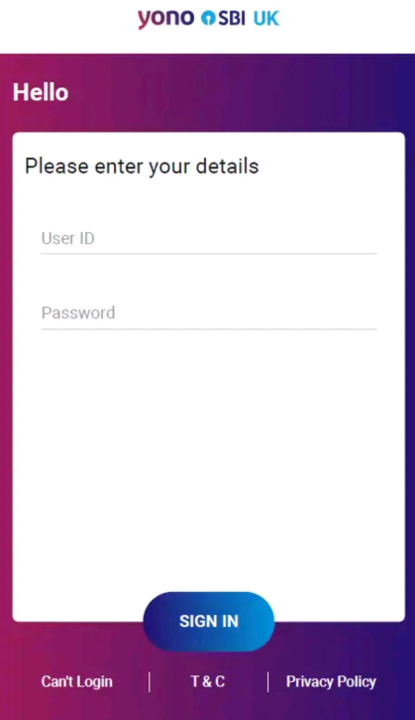Click the underline beneath Password field

[x=209, y=329]
